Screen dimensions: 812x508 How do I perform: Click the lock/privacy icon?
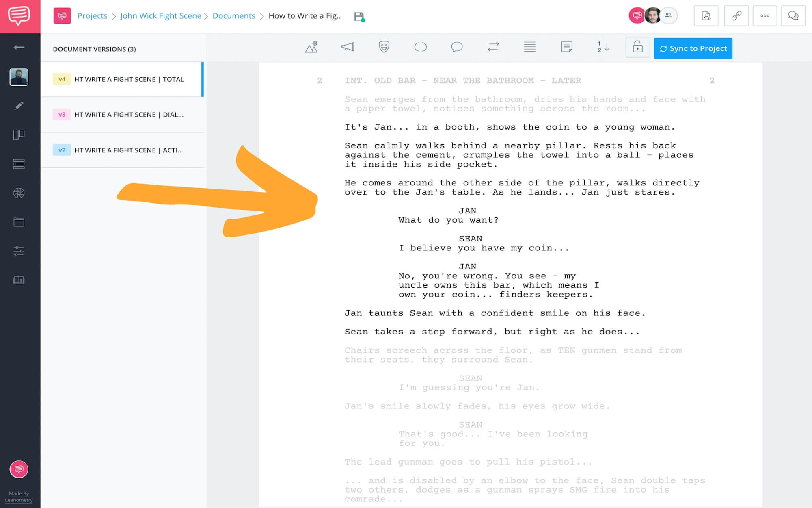pyautogui.click(x=637, y=48)
